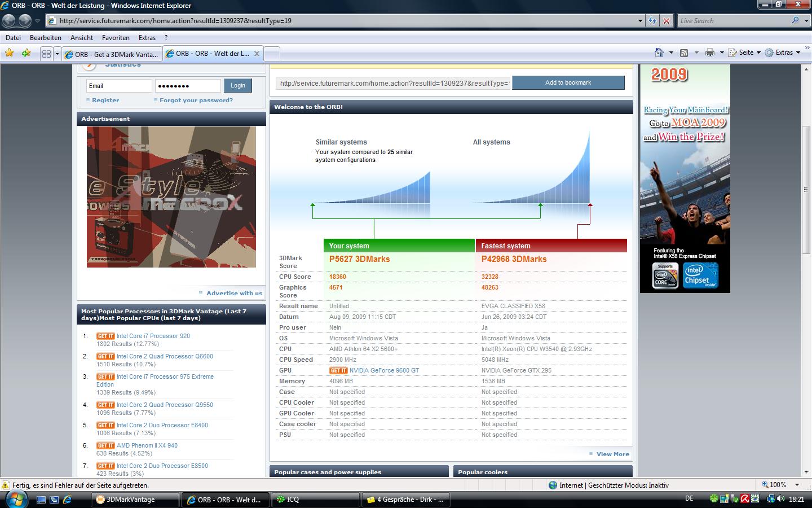Open the address bar URL history dropdown
812x508 pixels.
640,21
